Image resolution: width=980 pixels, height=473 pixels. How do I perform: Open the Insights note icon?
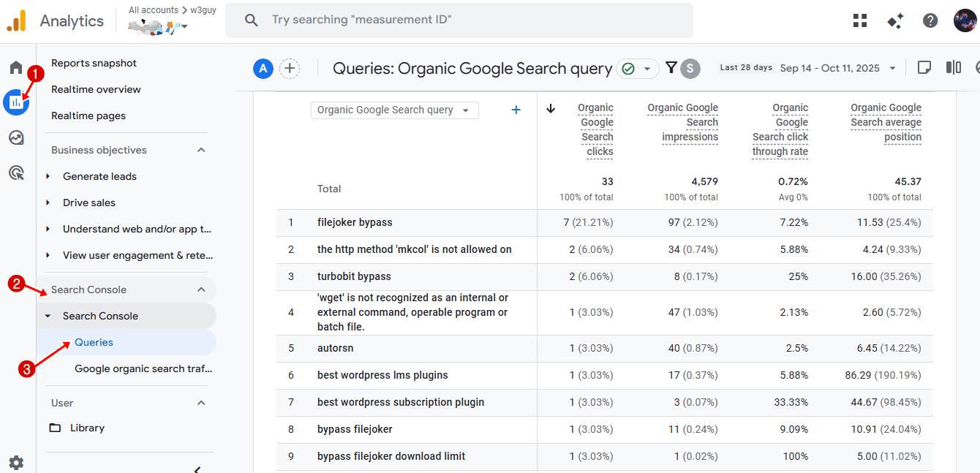tap(924, 68)
